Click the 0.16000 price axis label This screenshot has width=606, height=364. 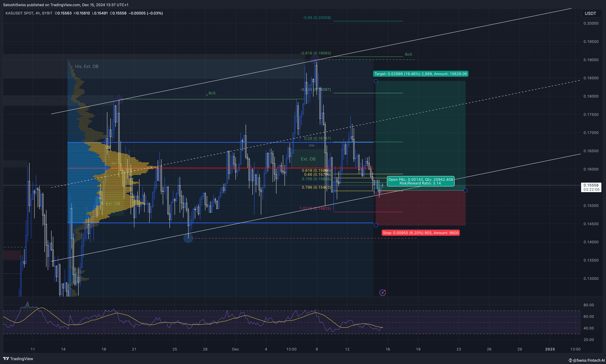[591, 169]
